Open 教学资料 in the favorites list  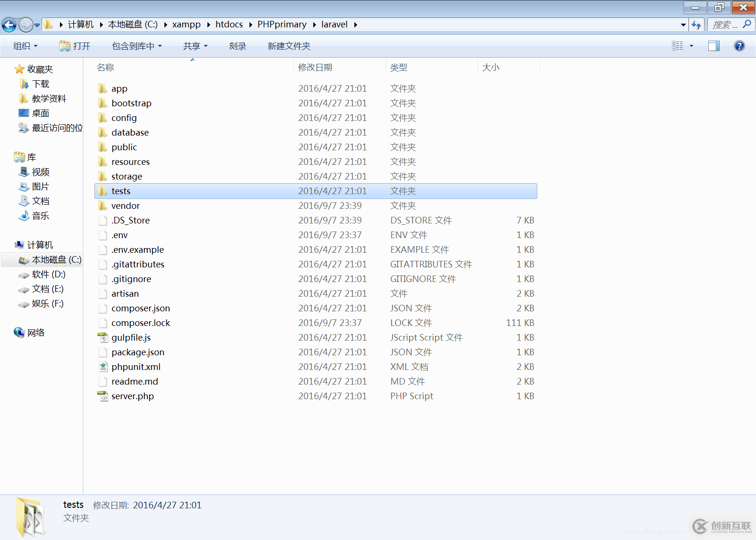tap(49, 99)
